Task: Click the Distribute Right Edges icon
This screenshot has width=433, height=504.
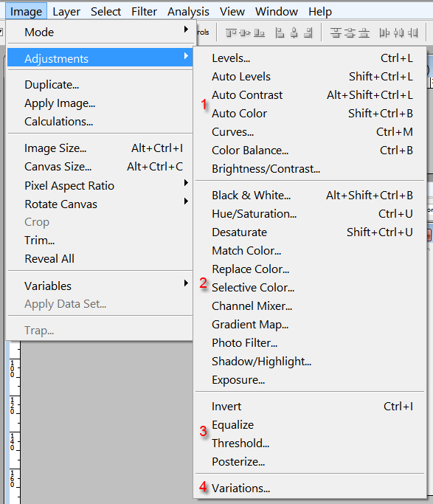Action: (x=413, y=32)
